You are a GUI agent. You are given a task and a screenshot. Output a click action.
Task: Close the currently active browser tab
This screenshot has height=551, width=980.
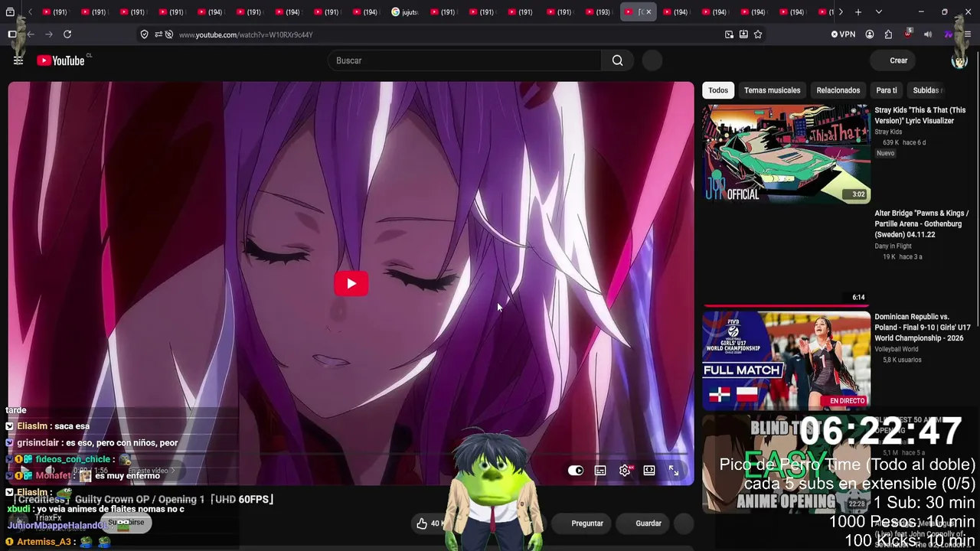(648, 12)
